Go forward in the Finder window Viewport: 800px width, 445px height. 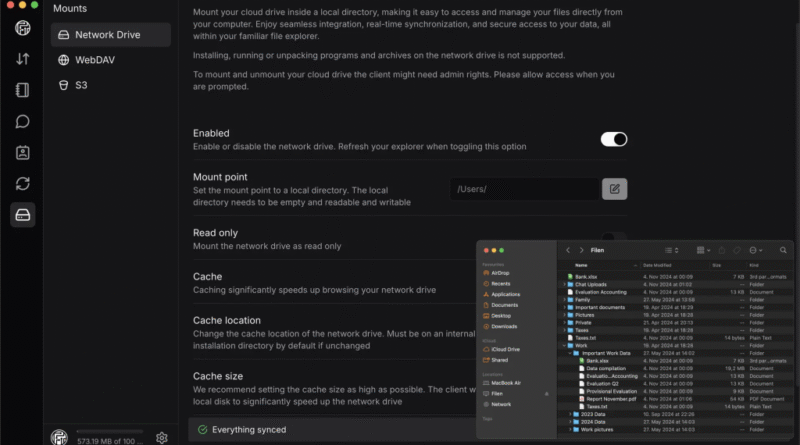click(x=581, y=250)
